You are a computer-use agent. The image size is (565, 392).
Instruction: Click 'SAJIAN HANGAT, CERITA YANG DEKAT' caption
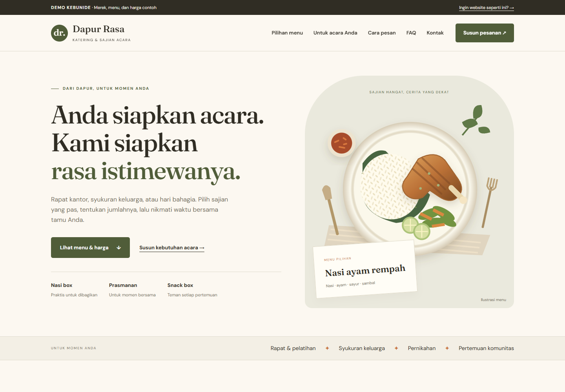409,92
